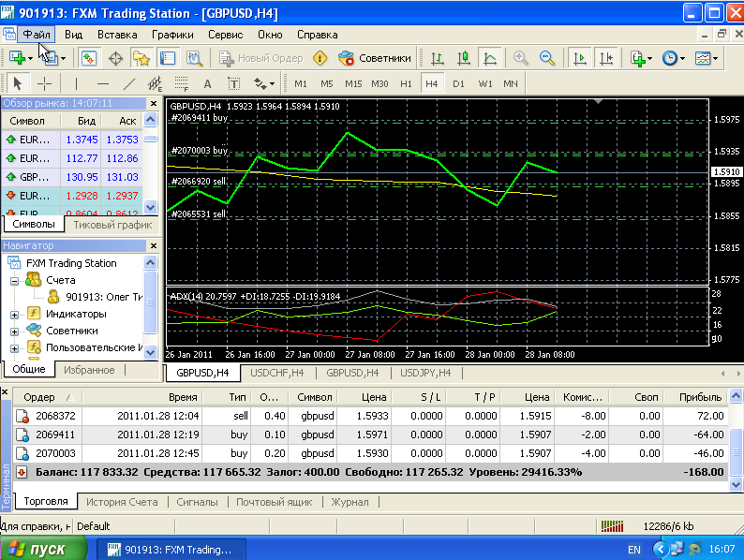The image size is (744, 560).
Task: Switch chart to line chart mode
Action: pyautogui.click(x=490, y=58)
